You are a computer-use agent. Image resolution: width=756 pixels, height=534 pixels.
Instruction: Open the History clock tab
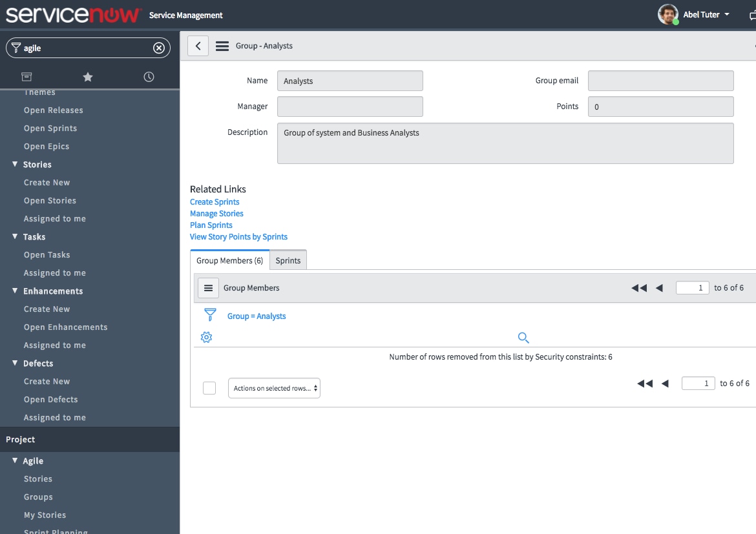149,77
